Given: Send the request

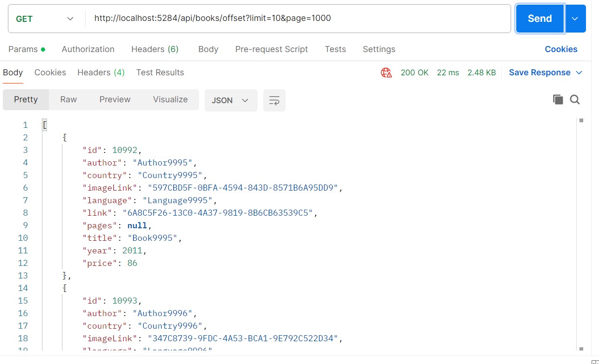Looking at the screenshot, I should 539,19.
